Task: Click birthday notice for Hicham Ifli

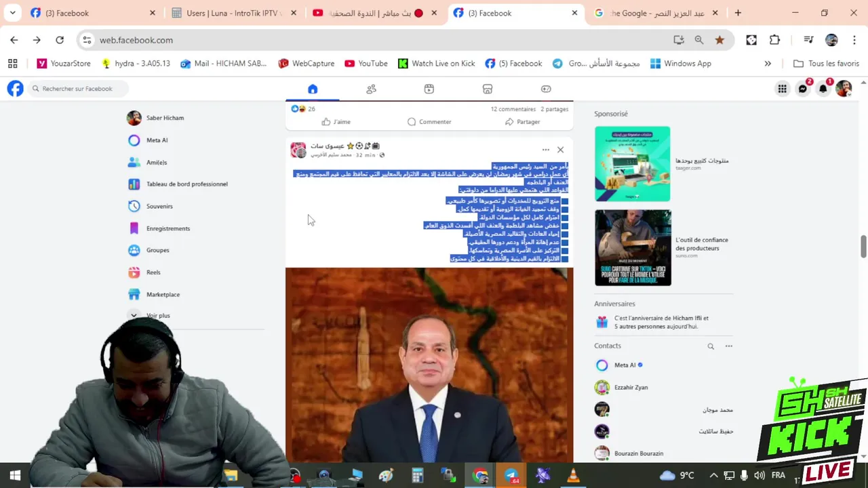Action: tap(661, 322)
